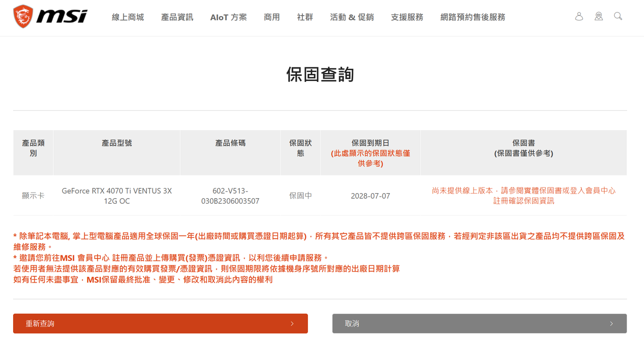Click the MSI 會員中心 registration notice
The height and width of the screenshot is (346, 644).
point(171,258)
